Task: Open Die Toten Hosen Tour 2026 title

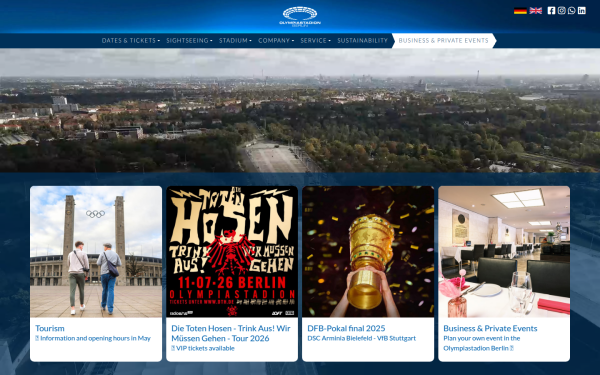Action: click(x=231, y=333)
